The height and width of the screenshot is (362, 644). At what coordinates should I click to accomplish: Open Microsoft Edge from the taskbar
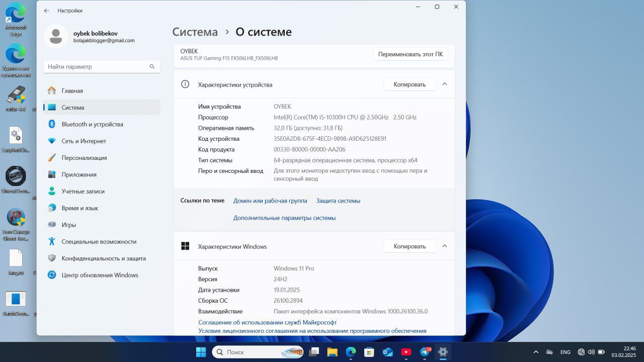[x=351, y=352]
